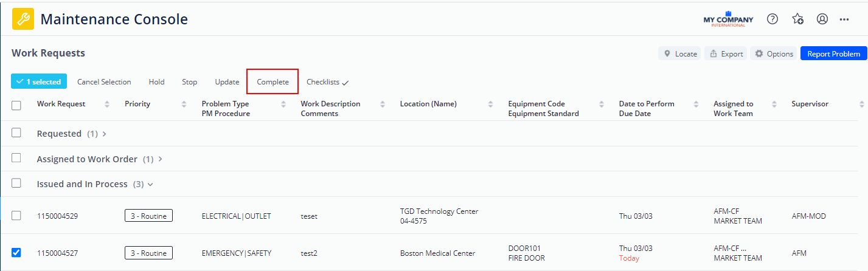Uncheck work request 1150004527 checkbox
Image resolution: width=868 pixels, height=271 pixels.
[x=16, y=252]
